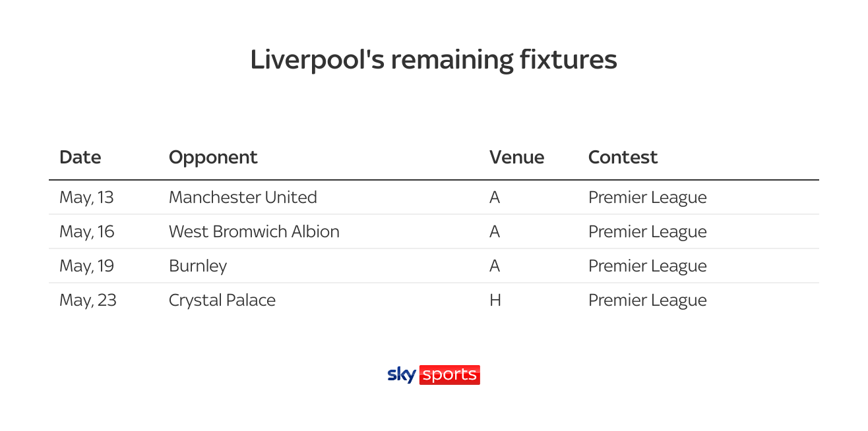Select the May, 23 date cell
The image size is (868, 431).
88,301
